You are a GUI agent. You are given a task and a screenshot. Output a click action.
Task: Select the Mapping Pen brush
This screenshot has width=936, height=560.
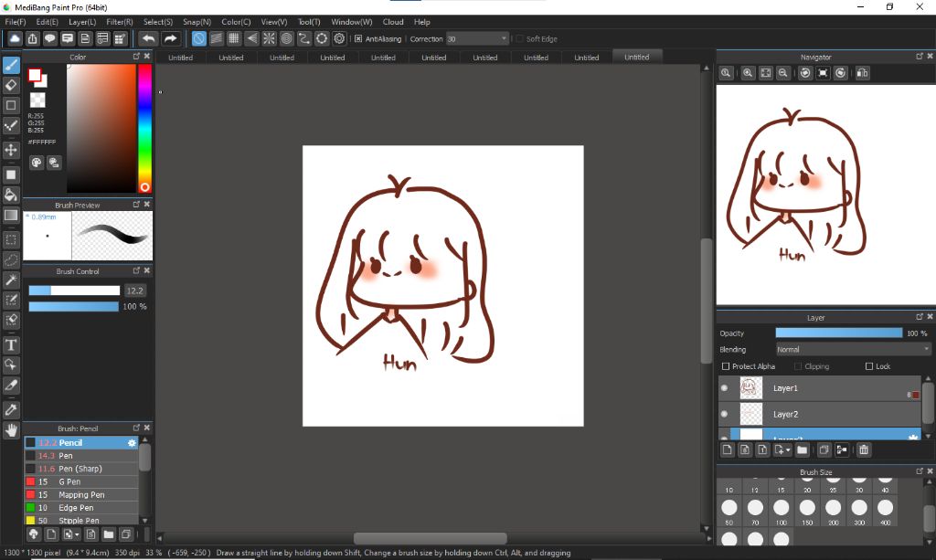coord(81,495)
